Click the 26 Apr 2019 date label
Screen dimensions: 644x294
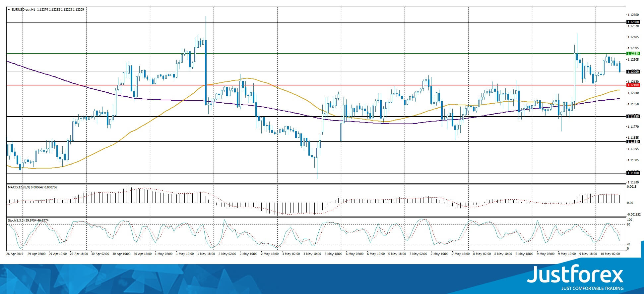(15, 254)
